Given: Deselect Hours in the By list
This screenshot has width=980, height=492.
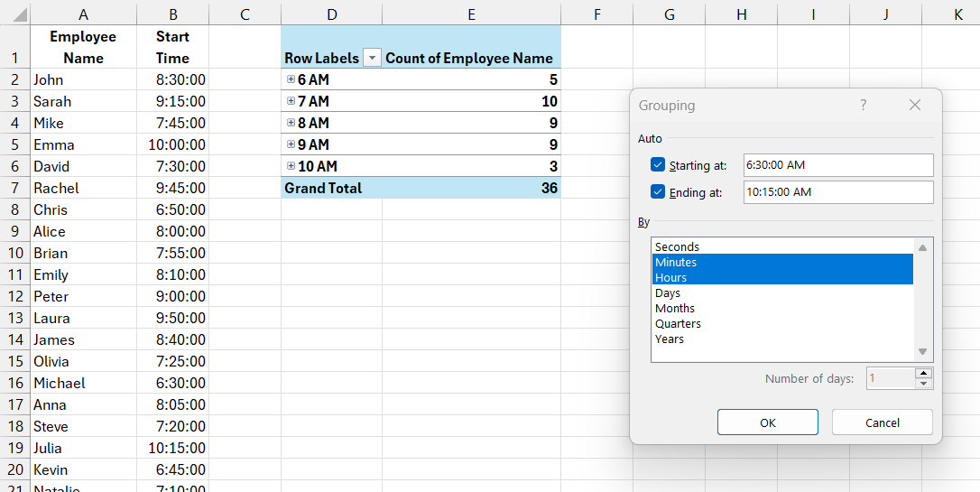Looking at the screenshot, I should click(782, 277).
